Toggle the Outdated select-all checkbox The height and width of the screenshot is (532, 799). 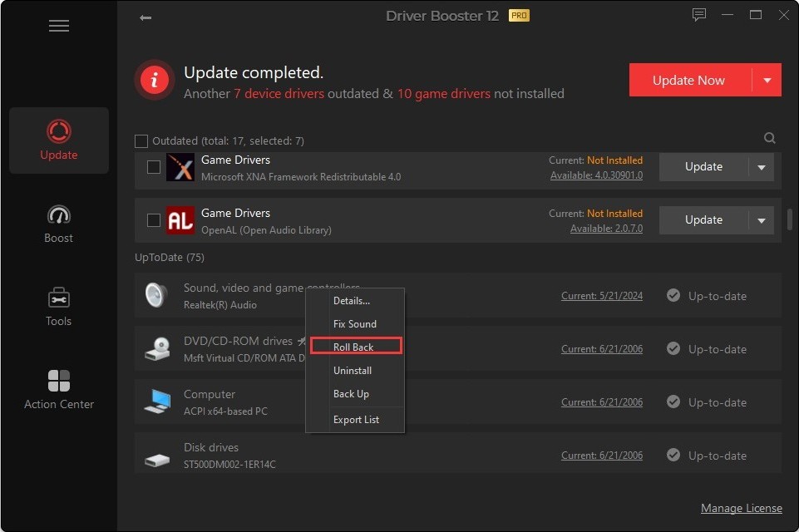[x=141, y=141]
